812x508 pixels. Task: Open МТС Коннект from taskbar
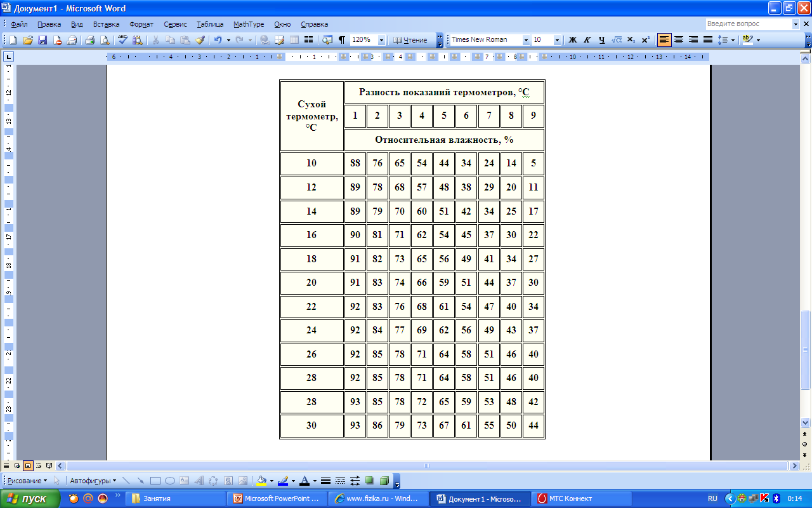pos(582,498)
